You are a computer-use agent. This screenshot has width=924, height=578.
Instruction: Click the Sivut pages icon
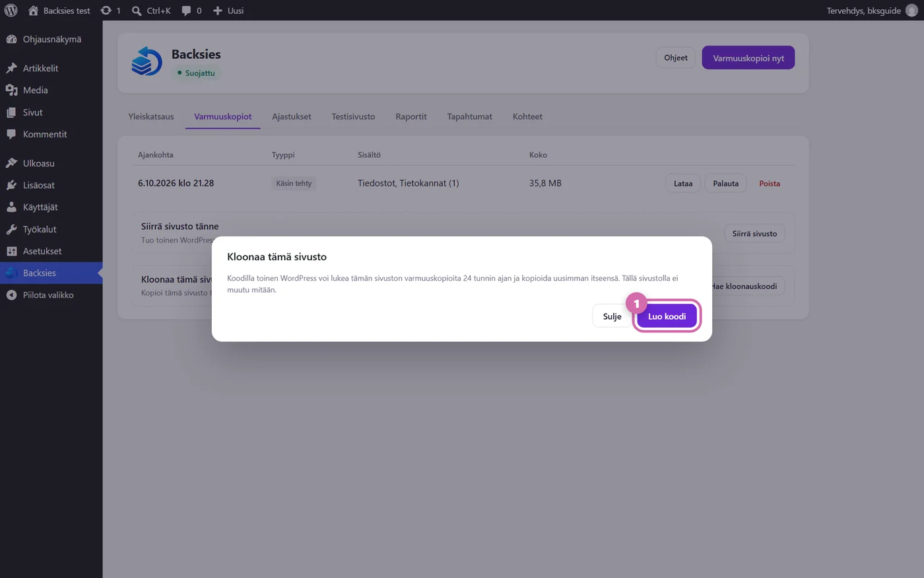tap(11, 112)
